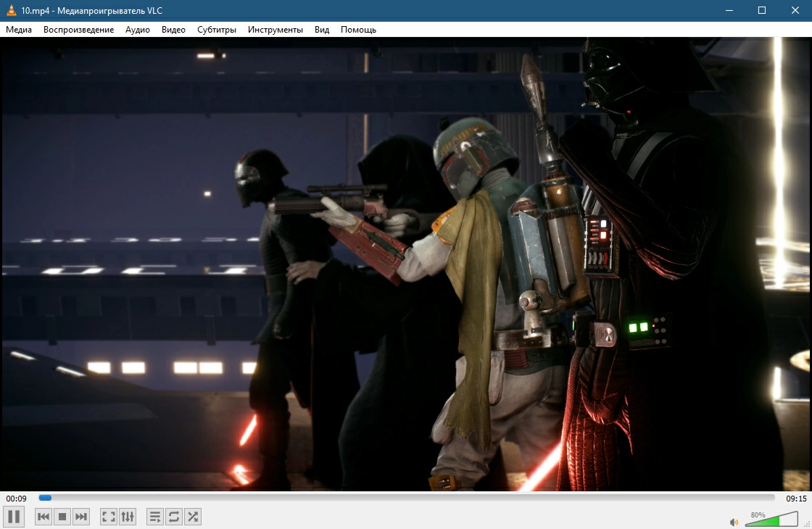The width and height of the screenshot is (812, 529).
Task: Click the VLC cone title icon
Action: [x=11, y=10]
